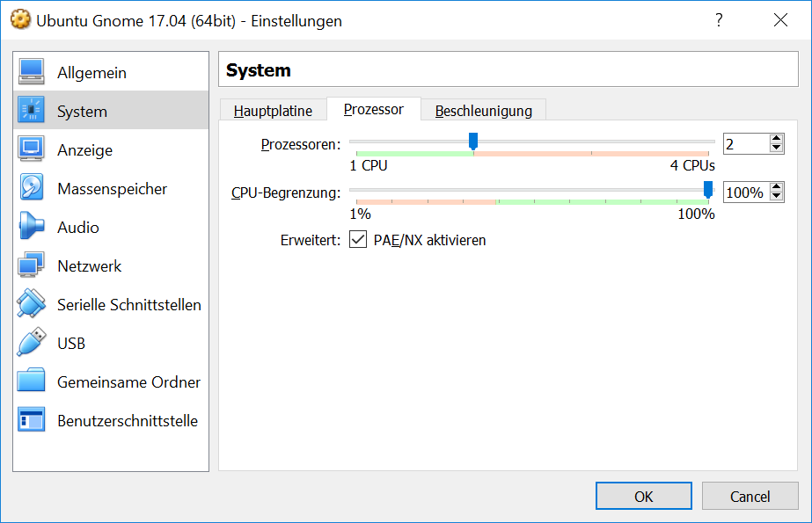The width and height of the screenshot is (812, 523).
Task: Click the CPU-Begrenzung percentage field
Action: point(746,192)
